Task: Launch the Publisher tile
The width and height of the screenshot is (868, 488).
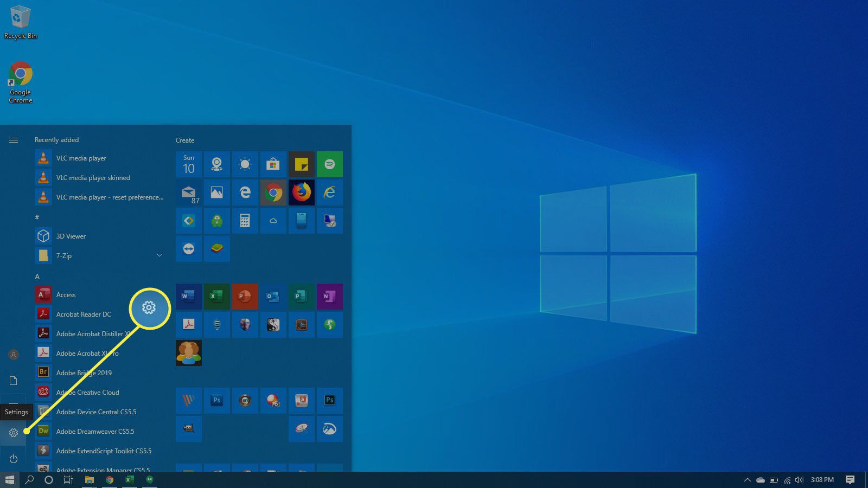Action: 302,297
